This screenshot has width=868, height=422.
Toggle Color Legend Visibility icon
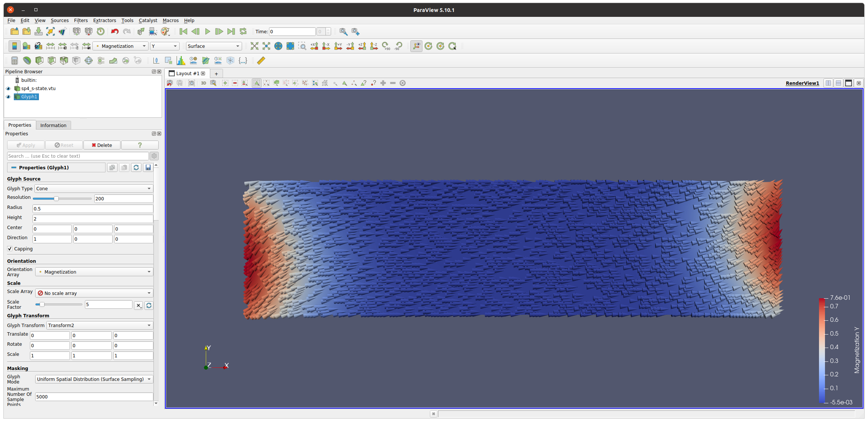click(14, 46)
